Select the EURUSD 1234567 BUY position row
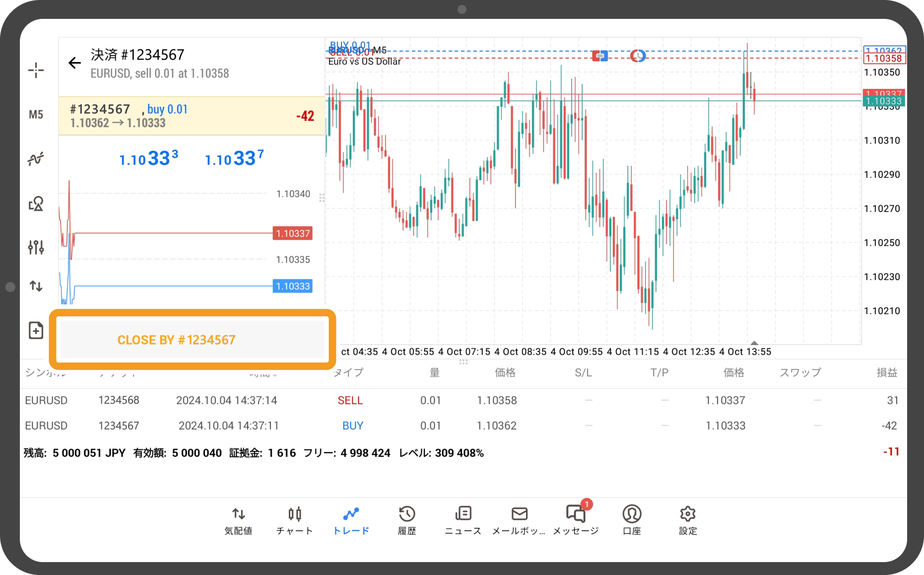Screen dimensions: 924x575 [x=463, y=426]
